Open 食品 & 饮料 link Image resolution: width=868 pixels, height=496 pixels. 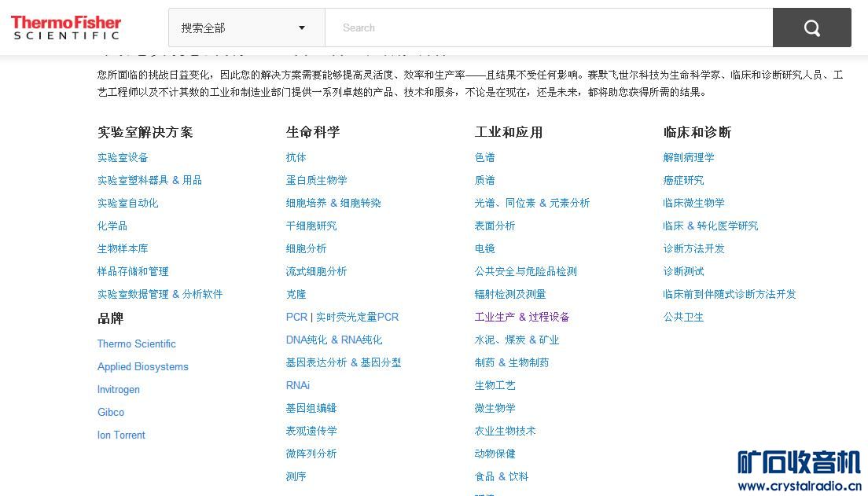point(502,476)
